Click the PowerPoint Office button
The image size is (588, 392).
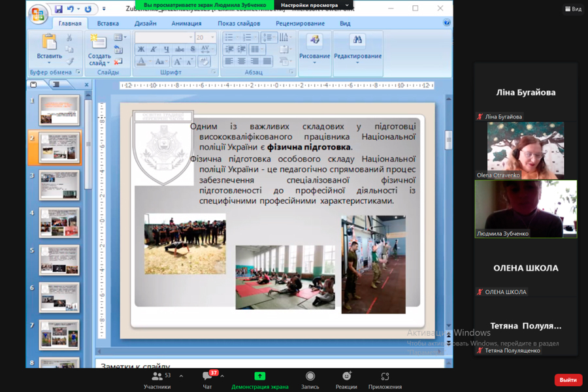pyautogui.click(x=39, y=13)
